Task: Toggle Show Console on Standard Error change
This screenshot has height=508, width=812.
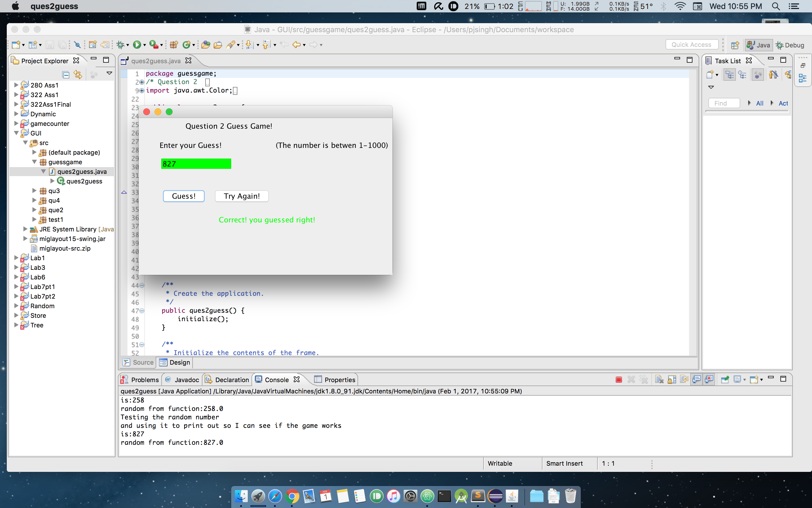Action: [x=709, y=380]
